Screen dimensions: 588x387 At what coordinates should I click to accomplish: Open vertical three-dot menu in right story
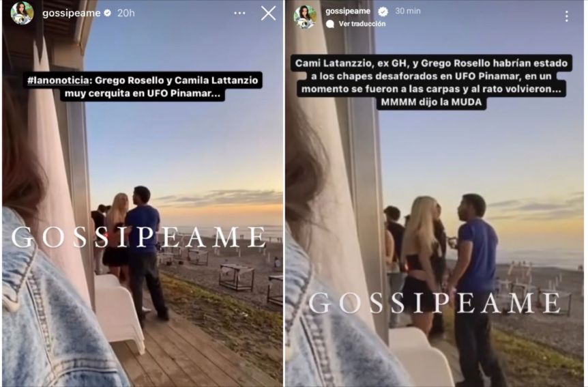(567, 16)
